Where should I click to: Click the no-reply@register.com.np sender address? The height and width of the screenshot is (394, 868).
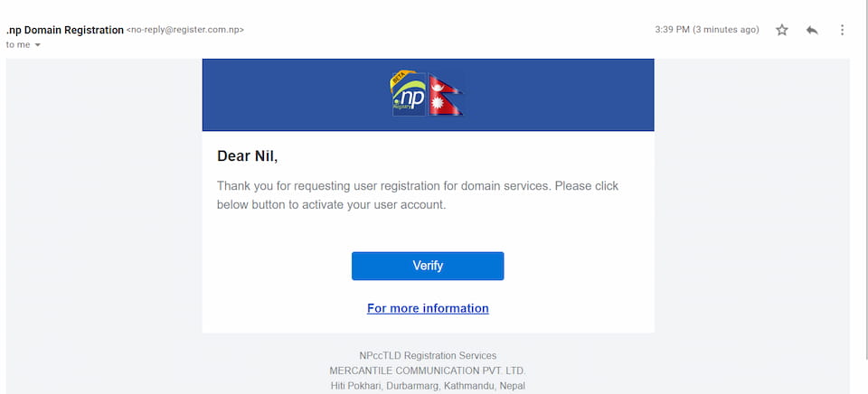[x=185, y=30]
